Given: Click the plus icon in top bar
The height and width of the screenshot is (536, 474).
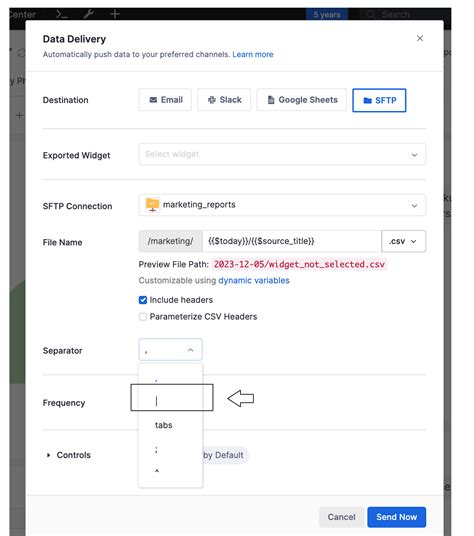Looking at the screenshot, I should 115,14.
